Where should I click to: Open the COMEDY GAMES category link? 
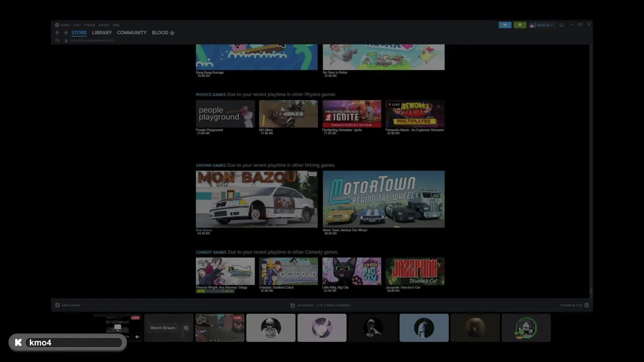[211, 252]
